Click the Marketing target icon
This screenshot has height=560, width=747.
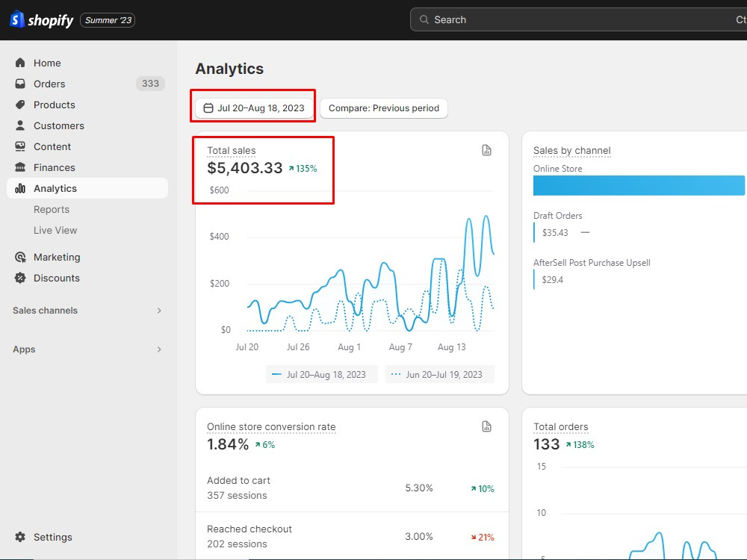click(20, 257)
